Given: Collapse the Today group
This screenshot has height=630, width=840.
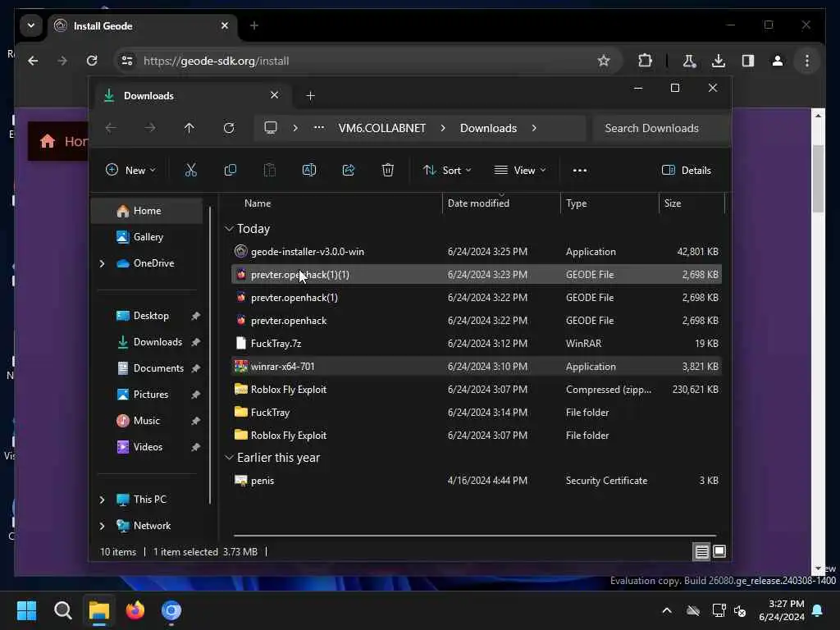Looking at the screenshot, I should click(x=230, y=229).
